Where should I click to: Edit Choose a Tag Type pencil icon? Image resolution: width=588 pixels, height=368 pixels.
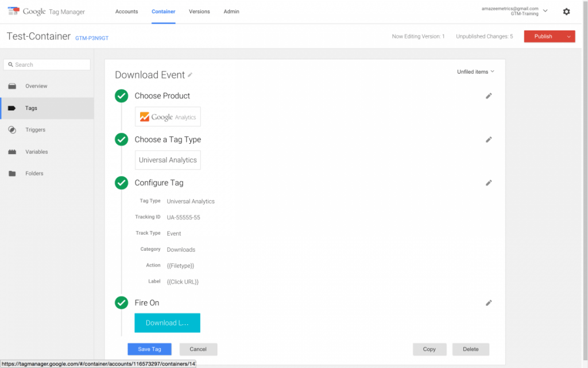[489, 140]
